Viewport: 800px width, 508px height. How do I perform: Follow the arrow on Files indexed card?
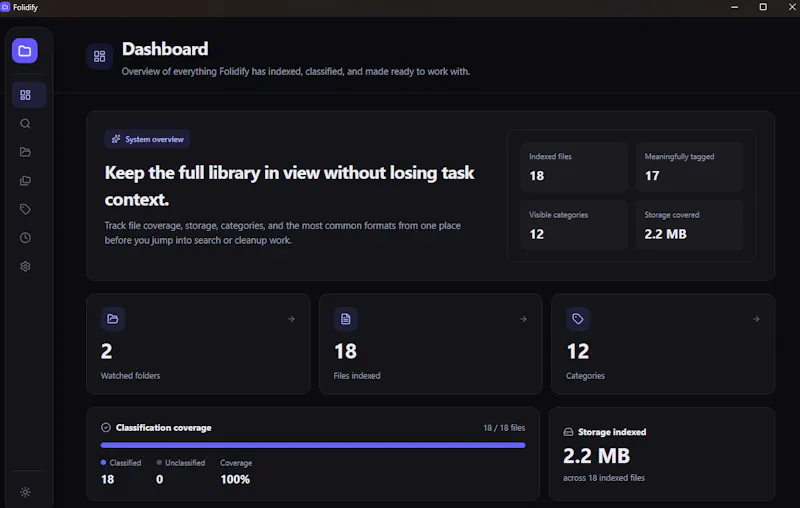click(523, 319)
